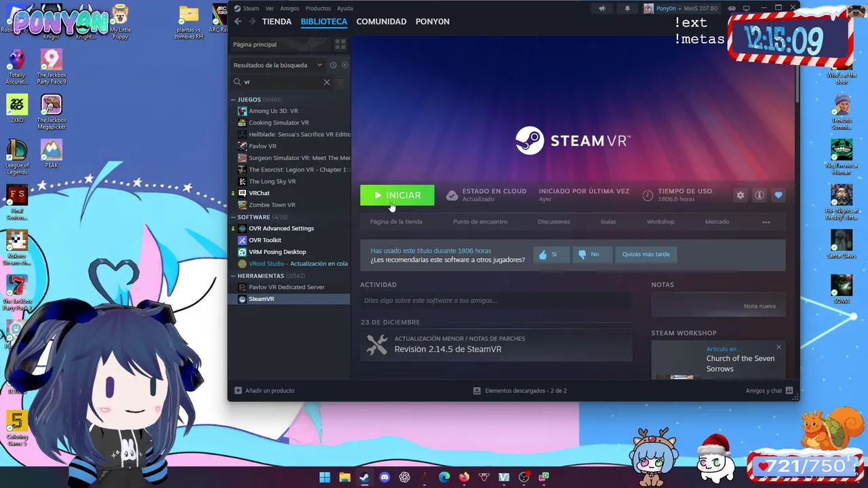Image resolution: width=868 pixels, height=488 pixels.
Task: Toggle SteamVR favorite heart icon
Action: pos(778,195)
